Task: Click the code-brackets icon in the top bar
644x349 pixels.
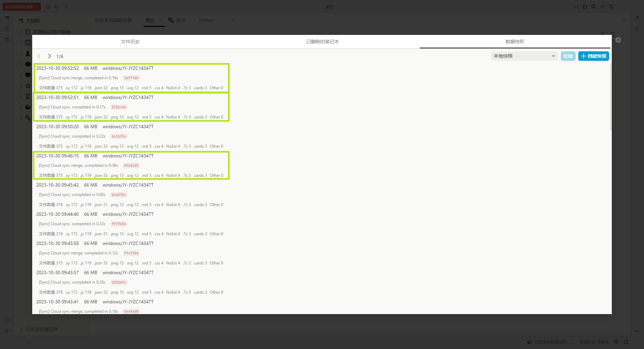Action: [x=576, y=7]
